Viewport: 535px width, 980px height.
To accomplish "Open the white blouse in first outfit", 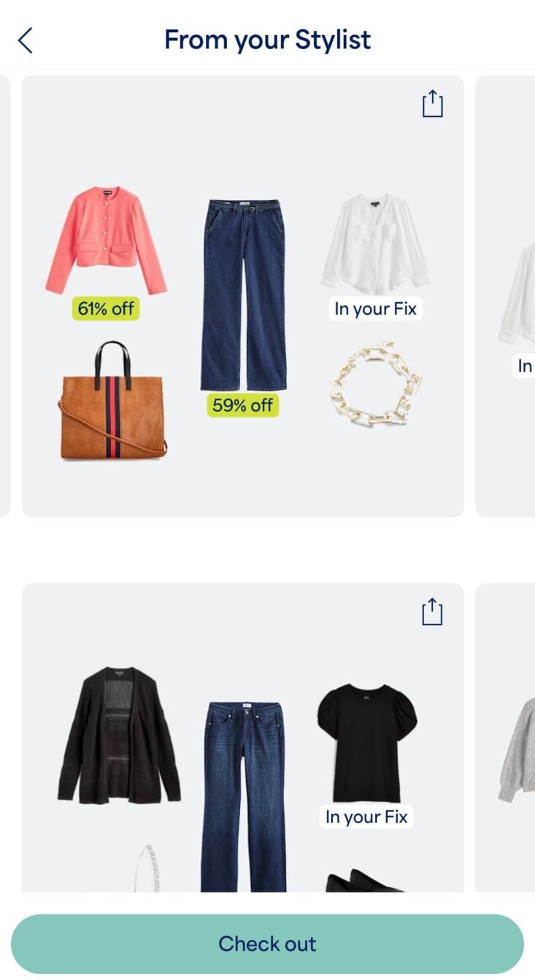I will point(376,243).
